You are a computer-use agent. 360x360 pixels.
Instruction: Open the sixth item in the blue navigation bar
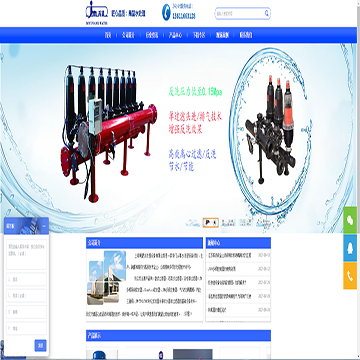222,35
